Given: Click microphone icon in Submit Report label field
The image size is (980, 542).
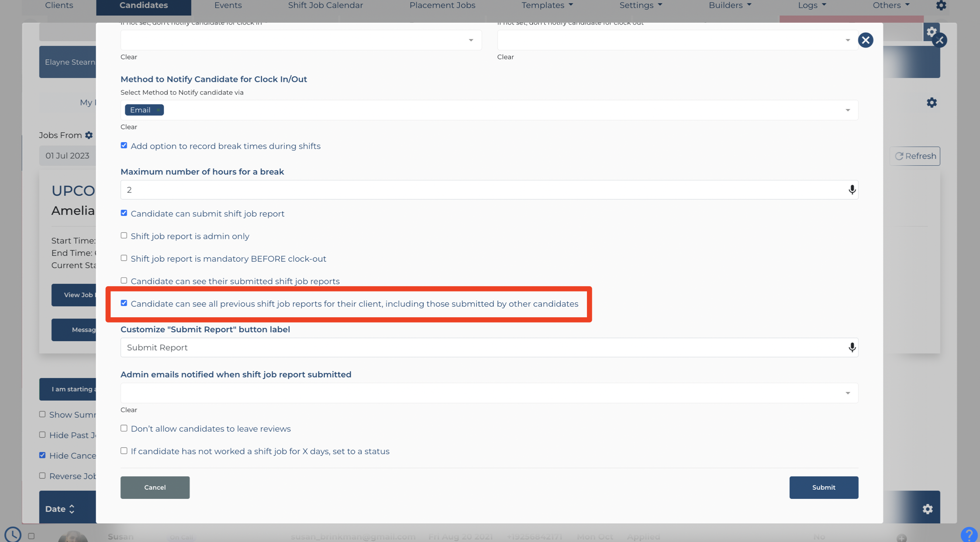Looking at the screenshot, I should [x=852, y=347].
